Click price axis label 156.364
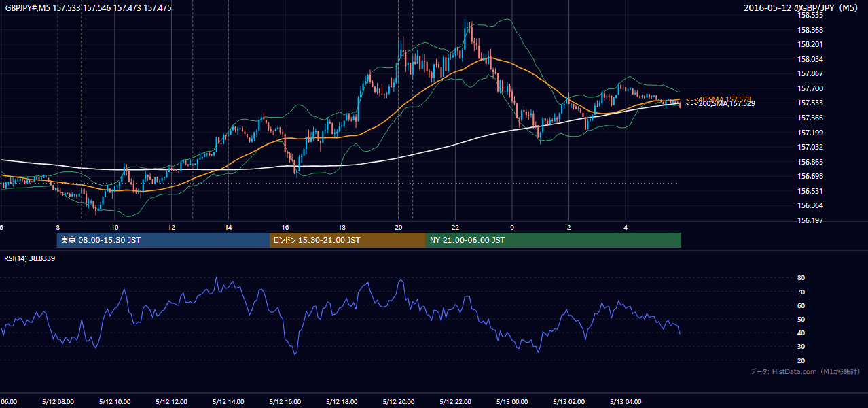Screen dimensions: 868x408 coord(810,205)
